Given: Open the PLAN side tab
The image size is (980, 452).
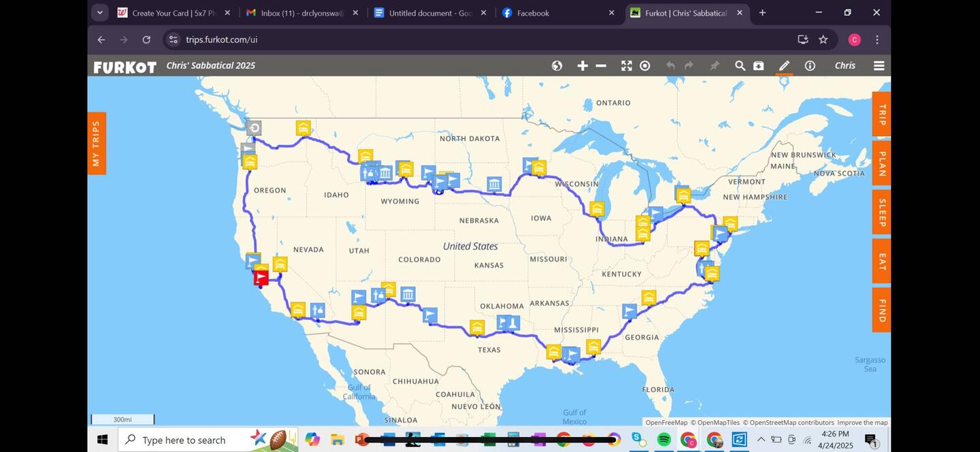Looking at the screenshot, I should (881, 163).
